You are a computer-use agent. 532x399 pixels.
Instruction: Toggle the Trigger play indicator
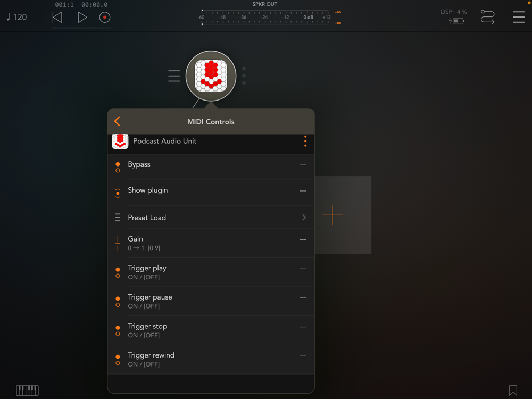coord(118,273)
